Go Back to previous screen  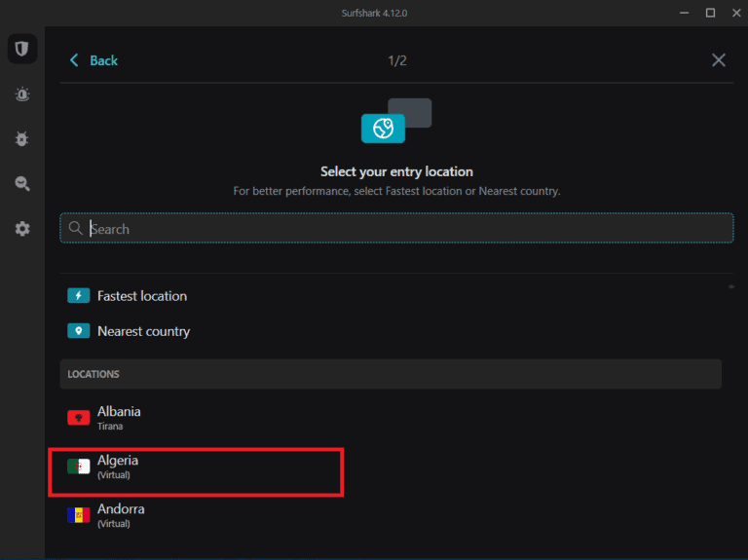[103, 60]
